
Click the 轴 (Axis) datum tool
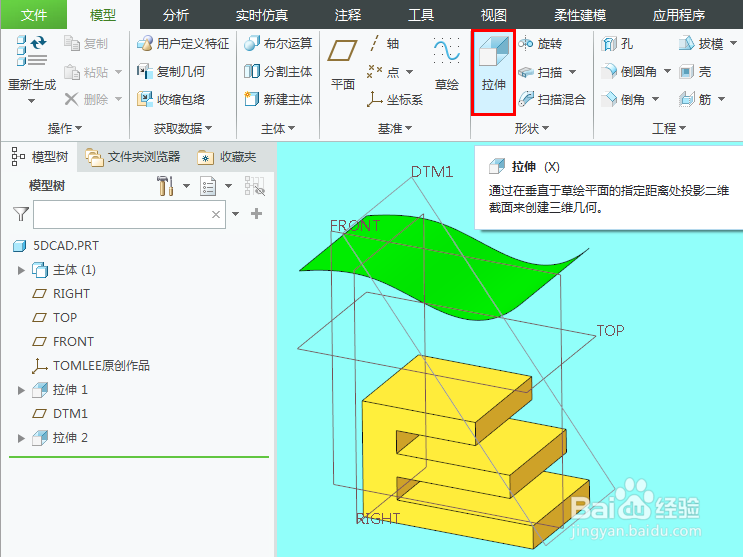(384, 44)
